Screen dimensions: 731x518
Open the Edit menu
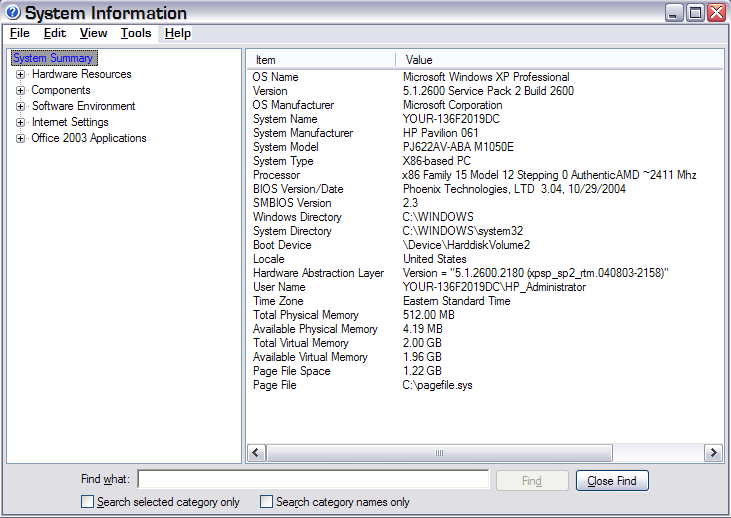[x=54, y=33]
